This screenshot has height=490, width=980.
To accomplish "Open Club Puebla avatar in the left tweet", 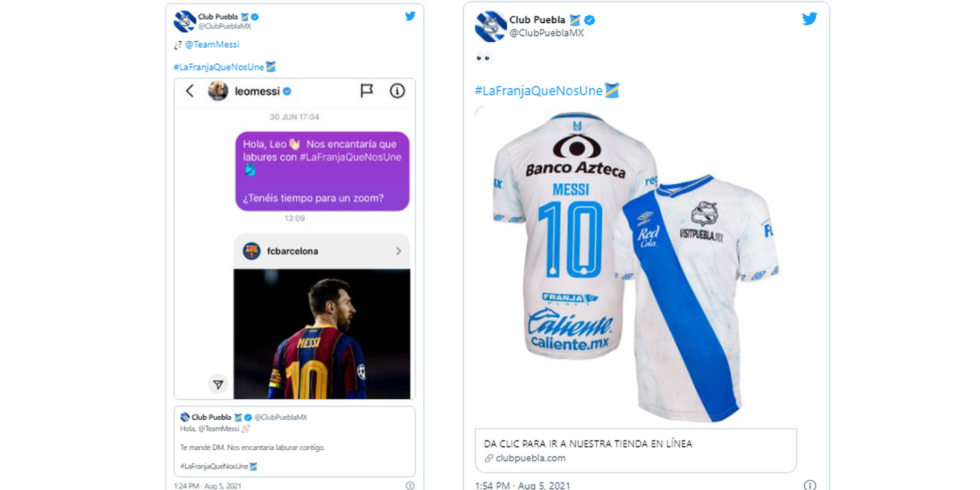I will point(184,21).
